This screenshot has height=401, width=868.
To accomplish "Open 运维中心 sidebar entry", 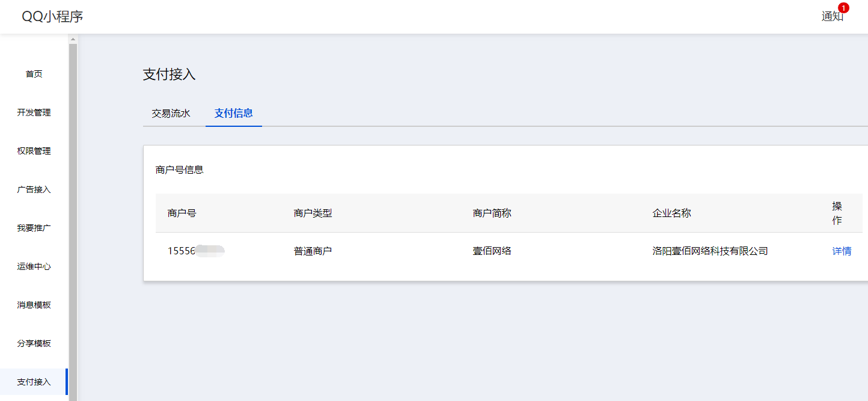I will [34, 266].
